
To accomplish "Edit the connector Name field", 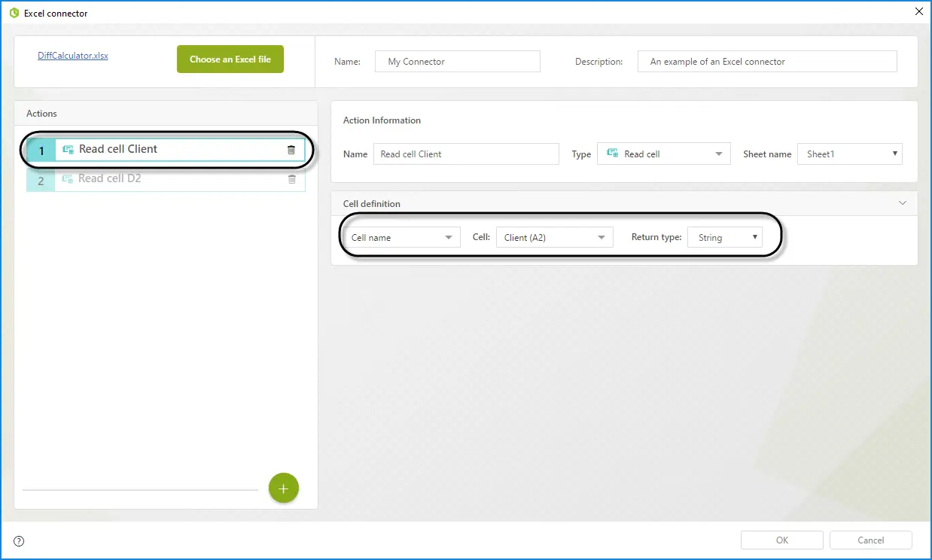I will (x=458, y=62).
